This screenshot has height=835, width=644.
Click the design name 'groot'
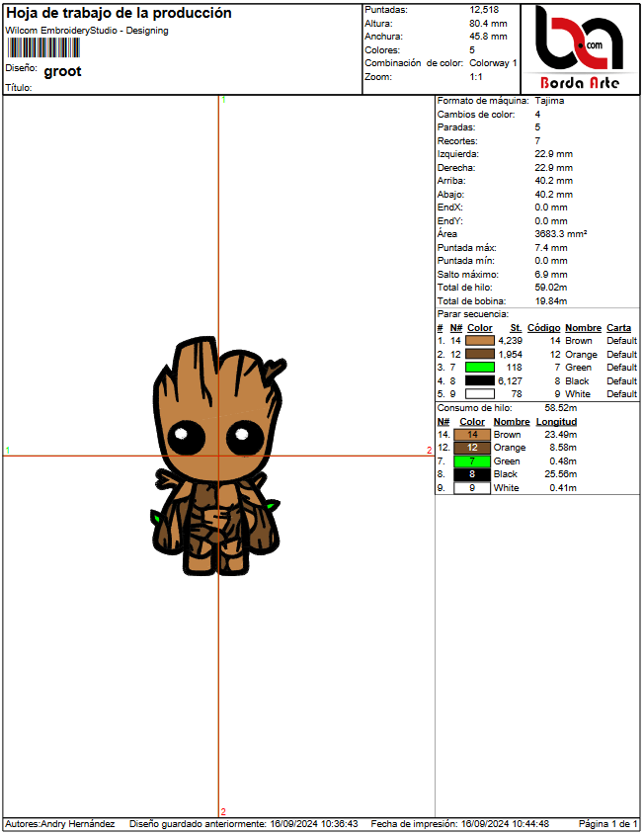[62, 71]
